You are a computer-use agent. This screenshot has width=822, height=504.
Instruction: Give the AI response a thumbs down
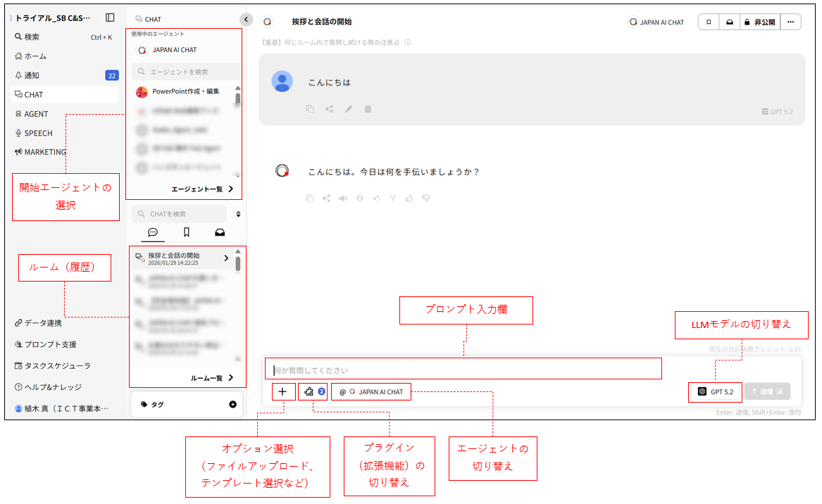click(x=425, y=199)
